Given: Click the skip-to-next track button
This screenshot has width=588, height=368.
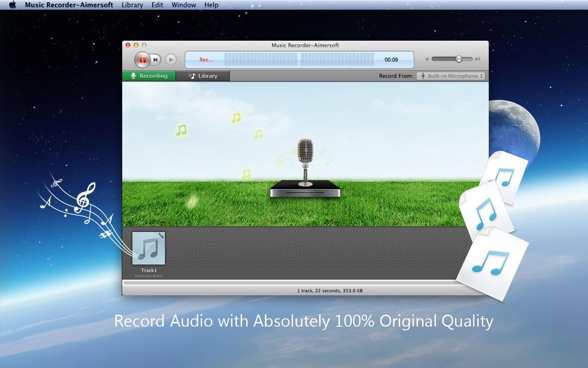Looking at the screenshot, I should [x=156, y=59].
